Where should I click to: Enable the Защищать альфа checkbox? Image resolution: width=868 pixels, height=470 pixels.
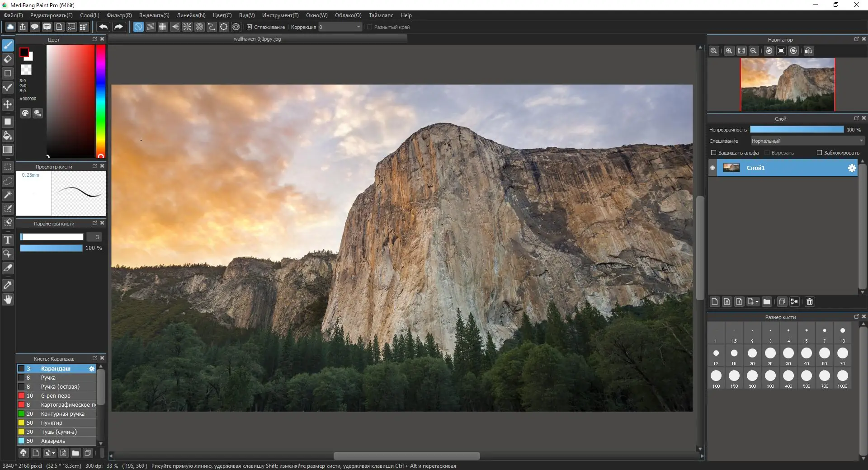[714, 153]
